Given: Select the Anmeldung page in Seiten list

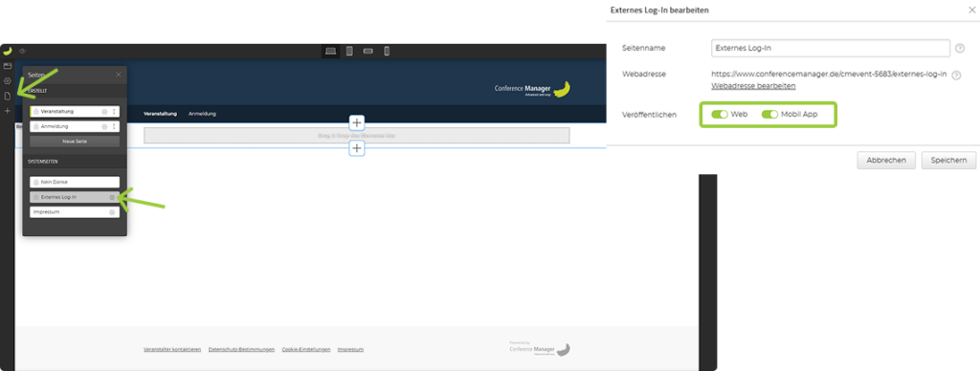Looking at the screenshot, I should point(75,126).
